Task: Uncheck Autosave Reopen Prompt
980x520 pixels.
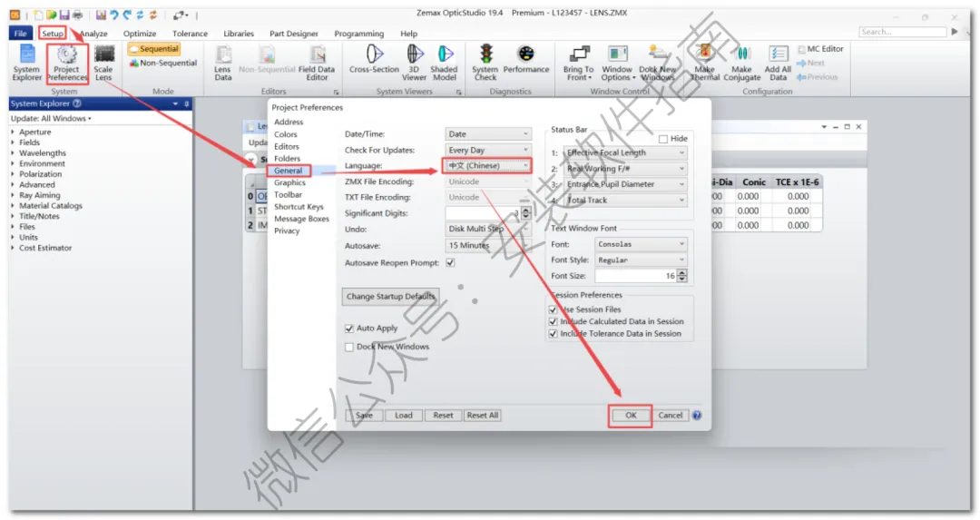Action: tap(451, 263)
